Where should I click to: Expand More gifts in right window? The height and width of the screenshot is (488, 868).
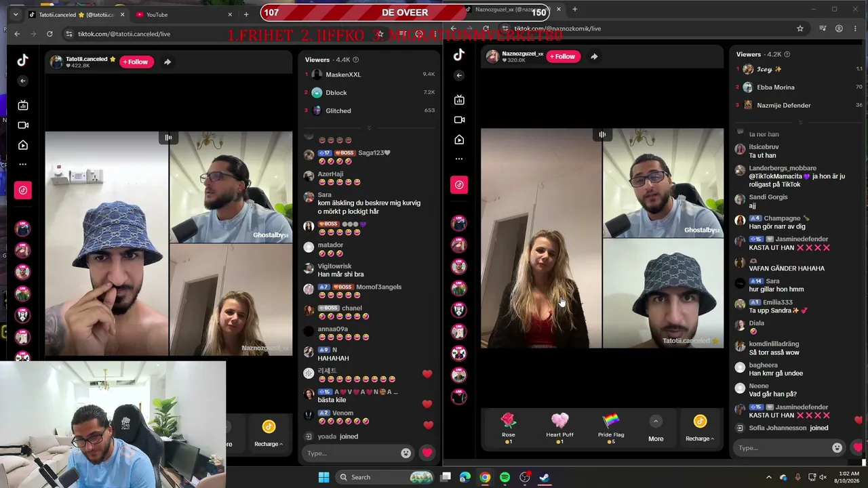(x=656, y=428)
